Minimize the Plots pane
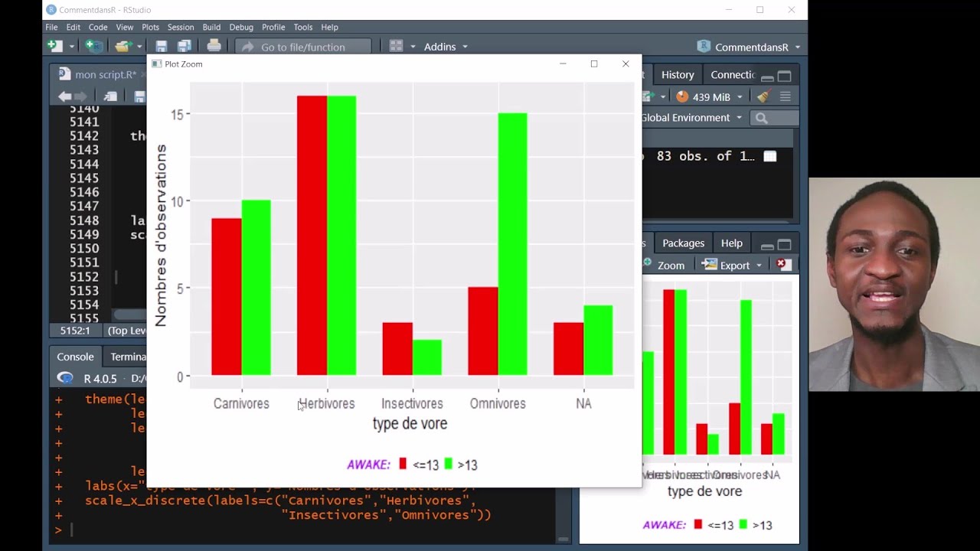Image resolution: width=980 pixels, height=551 pixels. tap(767, 246)
